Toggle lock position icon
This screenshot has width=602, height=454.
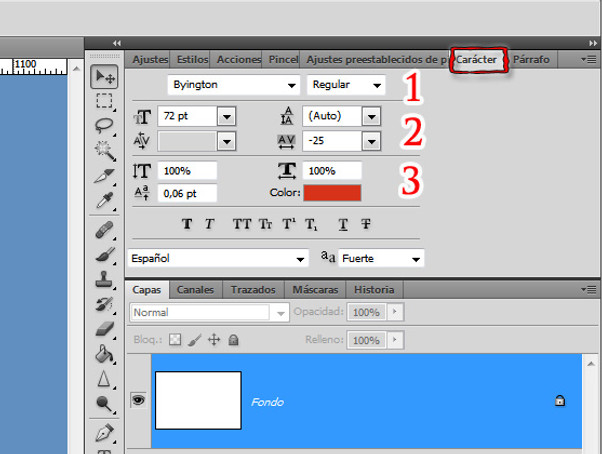click(x=214, y=340)
